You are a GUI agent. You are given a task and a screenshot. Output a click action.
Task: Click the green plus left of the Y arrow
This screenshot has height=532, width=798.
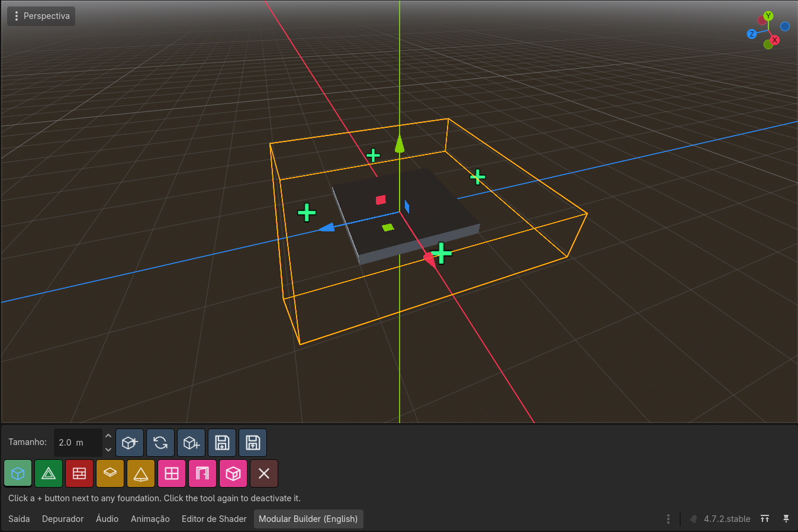373,155
